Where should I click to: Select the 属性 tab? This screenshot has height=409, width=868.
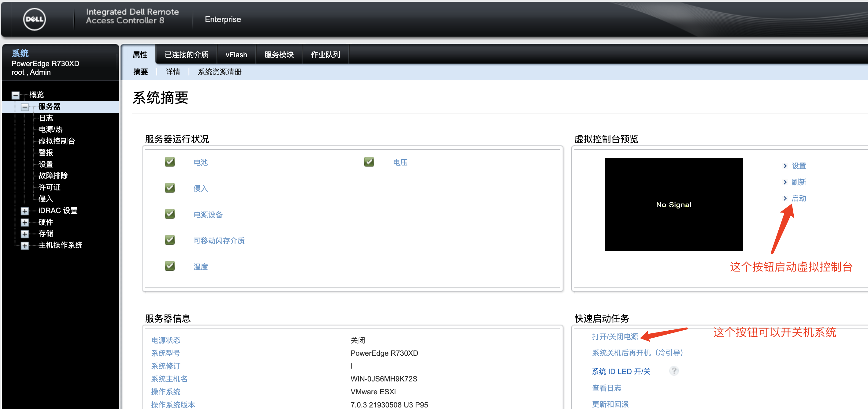pos(140,54)
